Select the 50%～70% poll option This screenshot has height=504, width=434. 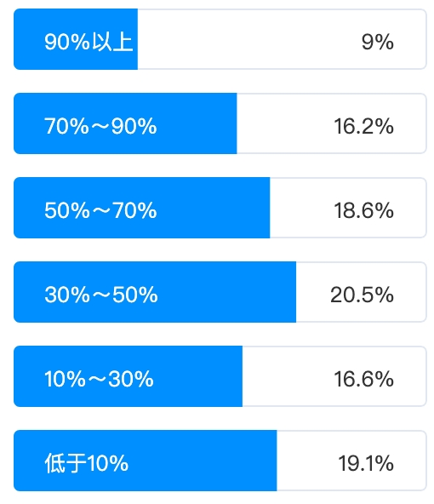(220, 208)
